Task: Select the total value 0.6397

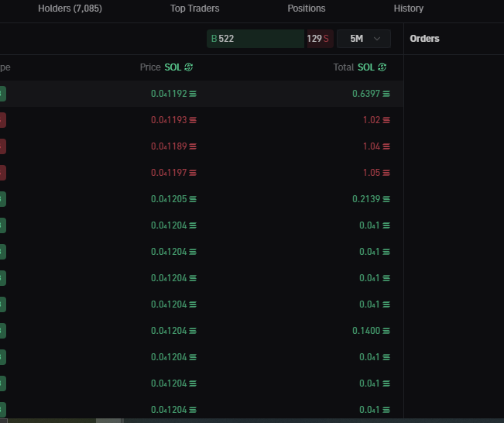Action: (366, 94)
